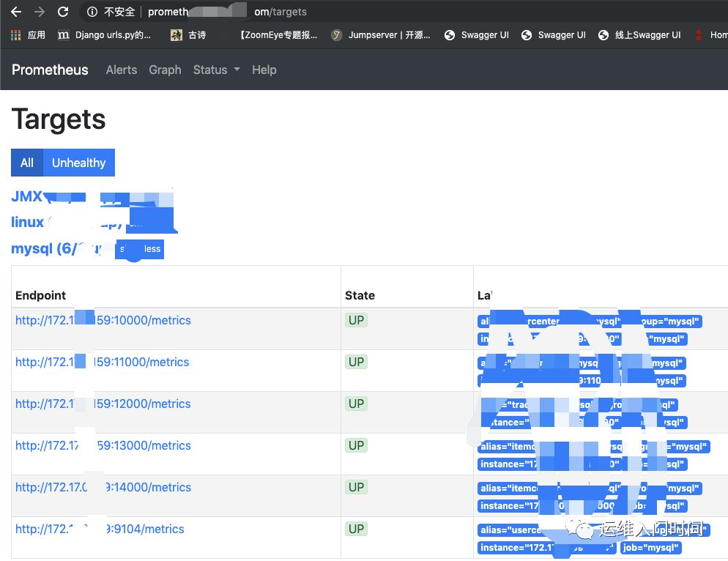Screen dimensions: 728x561
Task: Click the State column header
Action: pos(360,295)
